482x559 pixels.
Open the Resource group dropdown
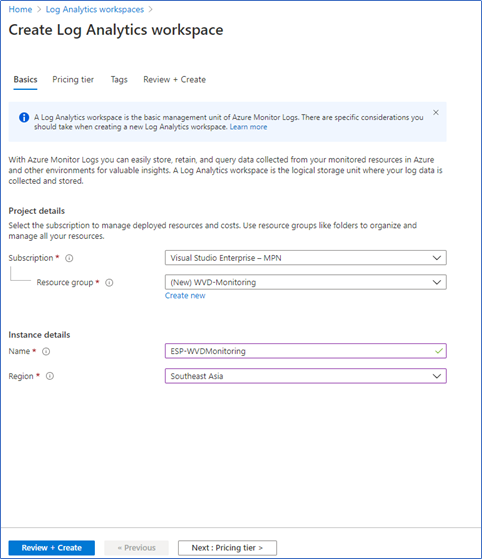tap(306, 282)
